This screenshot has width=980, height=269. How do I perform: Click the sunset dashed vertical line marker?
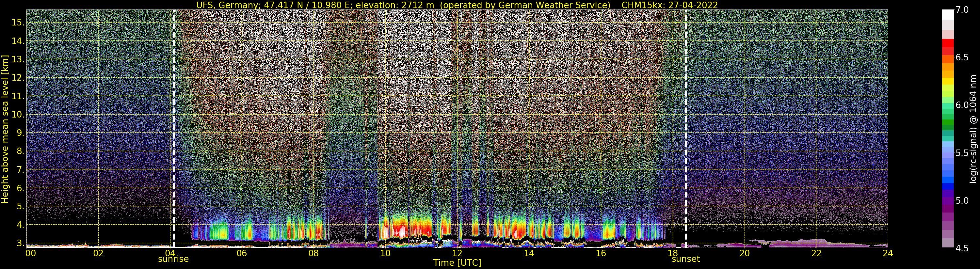(x=685, y=129)
